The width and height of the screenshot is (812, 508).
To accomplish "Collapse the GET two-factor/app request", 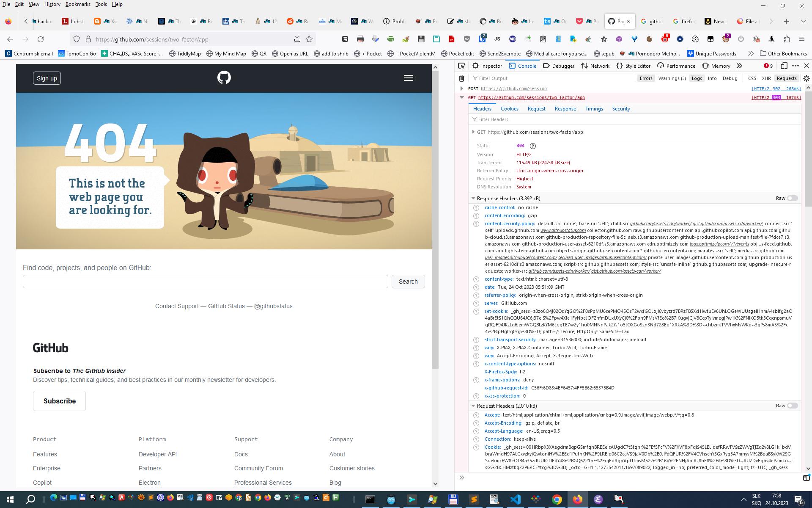I will [461, 97].
